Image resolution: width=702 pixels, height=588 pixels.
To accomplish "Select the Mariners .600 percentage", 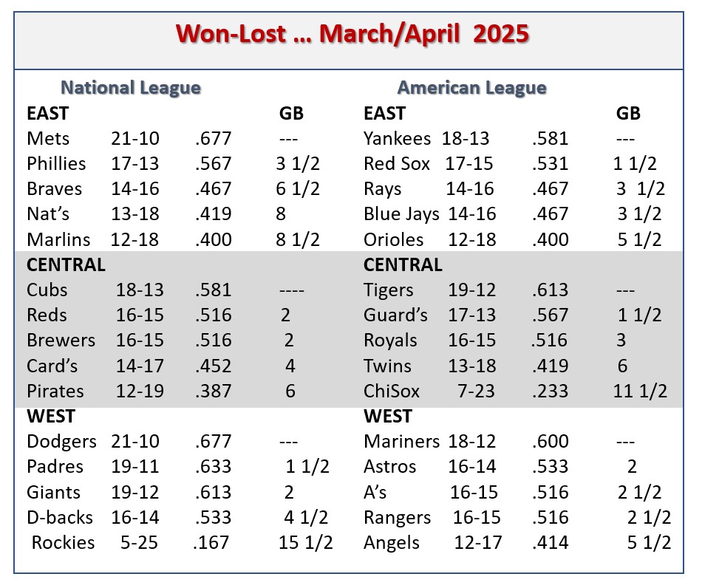I will point(551,442).
